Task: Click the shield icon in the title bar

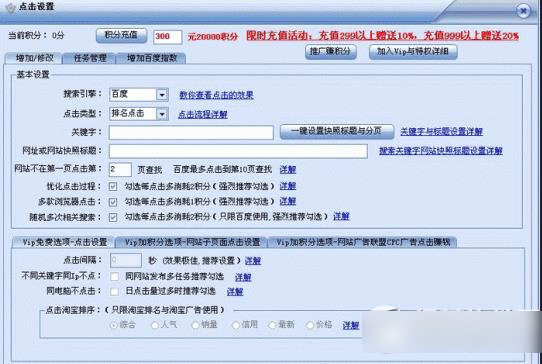Action: point(11,8)
